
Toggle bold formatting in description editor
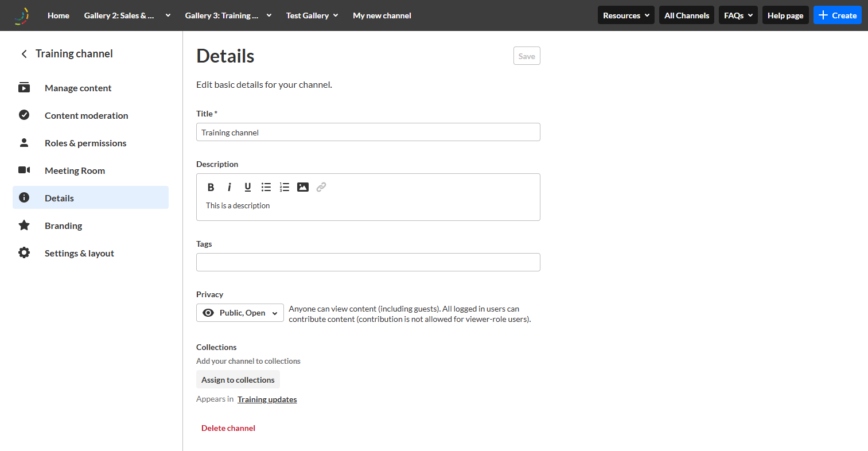click(211, 187)
